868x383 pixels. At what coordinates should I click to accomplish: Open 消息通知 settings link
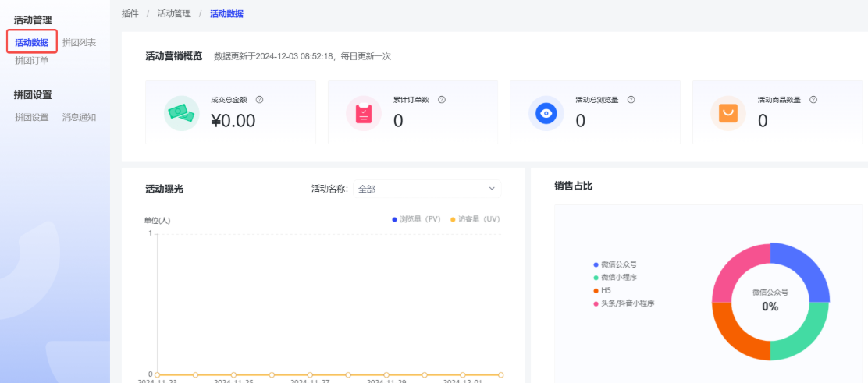[79, 117]
